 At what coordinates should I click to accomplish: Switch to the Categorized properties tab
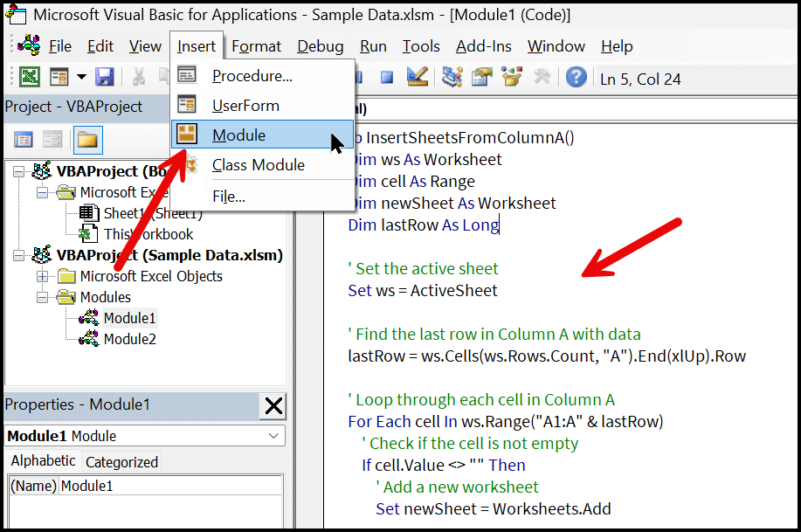[x=121, y=462]
